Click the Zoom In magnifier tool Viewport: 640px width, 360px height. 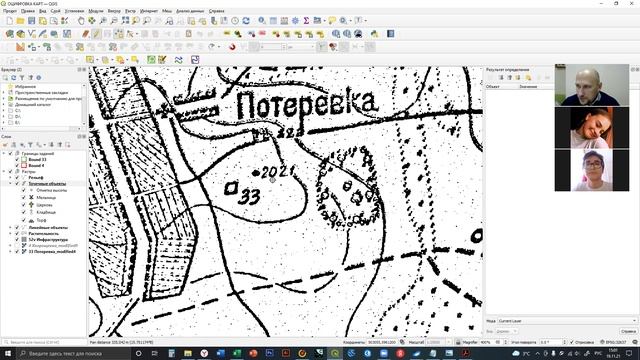[103, 20]
